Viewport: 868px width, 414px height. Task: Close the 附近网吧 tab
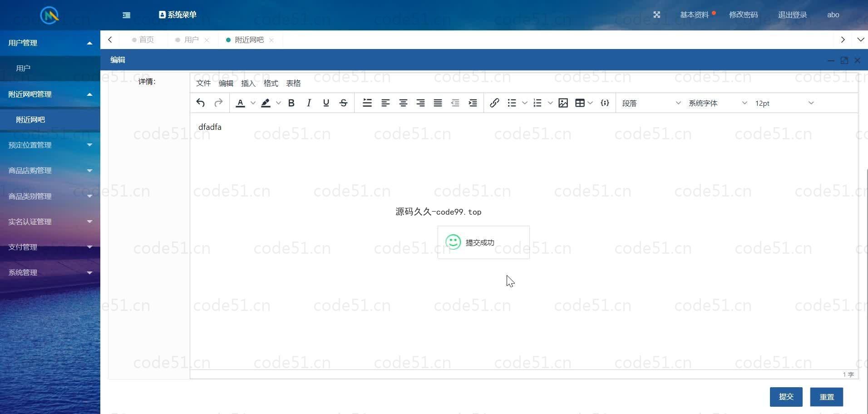pyautogui.click(x=271, y=40)
